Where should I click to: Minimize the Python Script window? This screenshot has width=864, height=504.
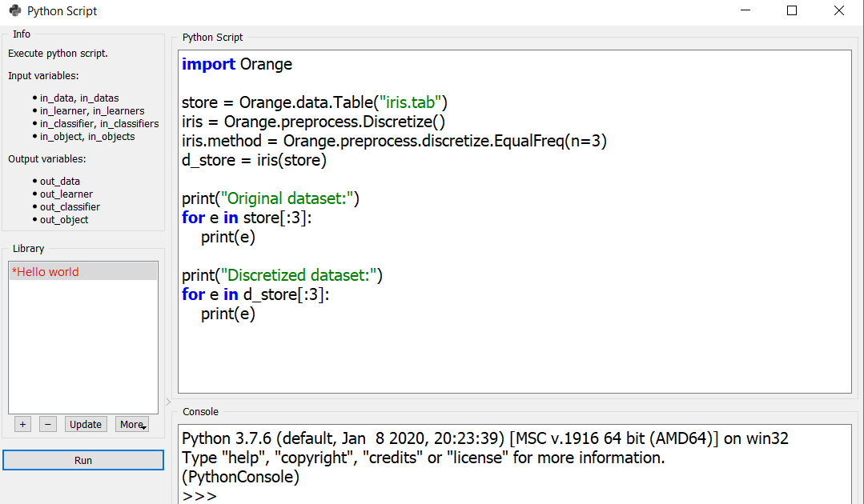click(745, 11)
